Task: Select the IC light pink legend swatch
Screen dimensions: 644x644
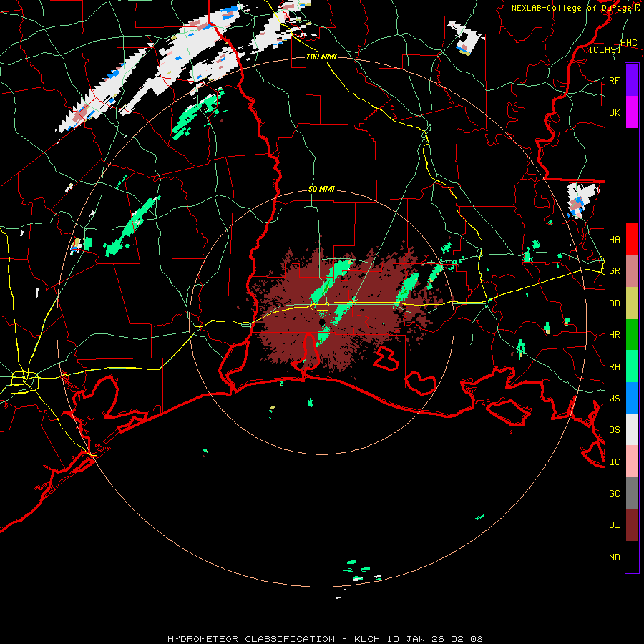Action: (632, 462)
